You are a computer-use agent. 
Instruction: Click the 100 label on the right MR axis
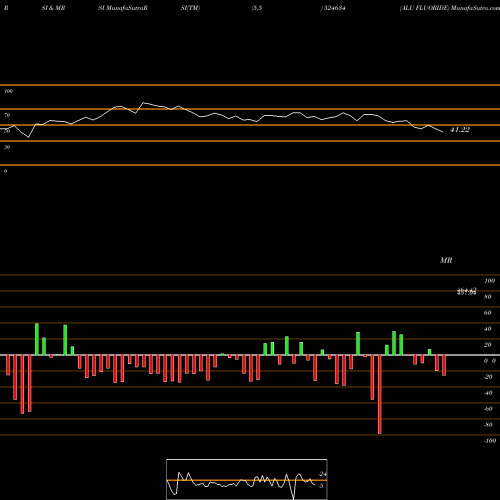coord(489,281)
